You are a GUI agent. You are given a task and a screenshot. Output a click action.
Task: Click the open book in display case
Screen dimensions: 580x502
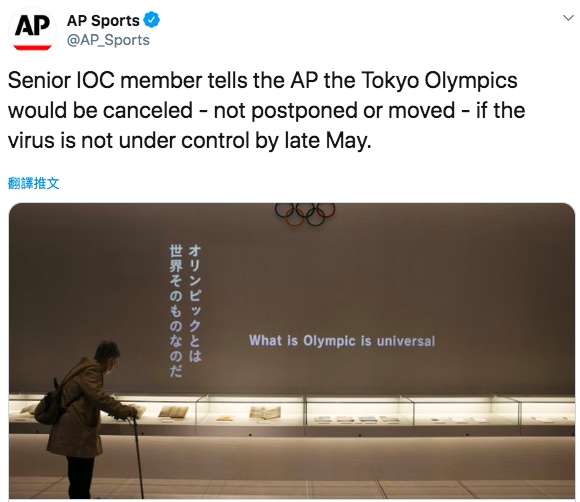pyautogui.click(x=265, y=412)
